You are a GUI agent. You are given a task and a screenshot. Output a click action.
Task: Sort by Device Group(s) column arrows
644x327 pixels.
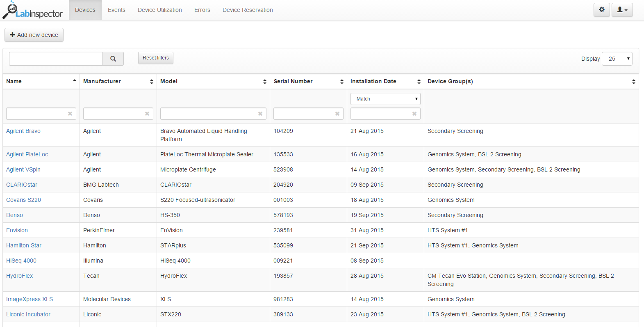coord(634,82)
